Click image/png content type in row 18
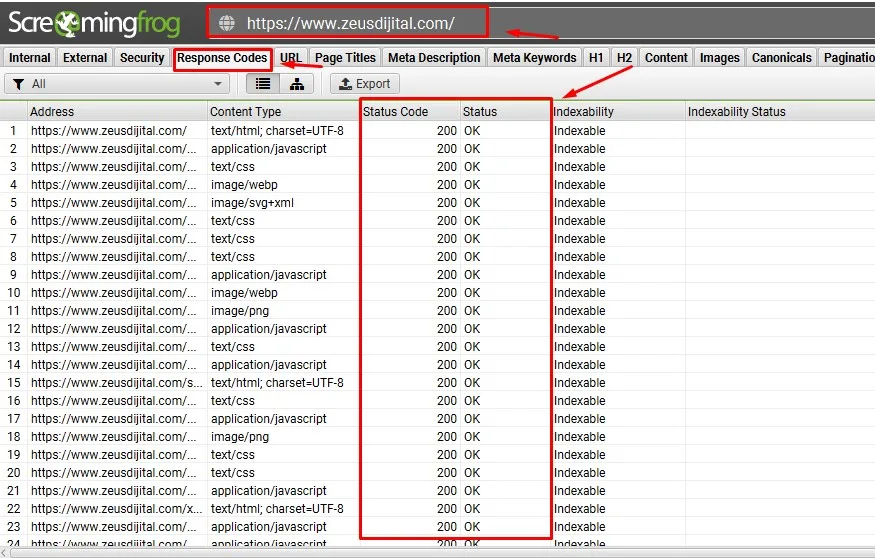 pos(239,437)
